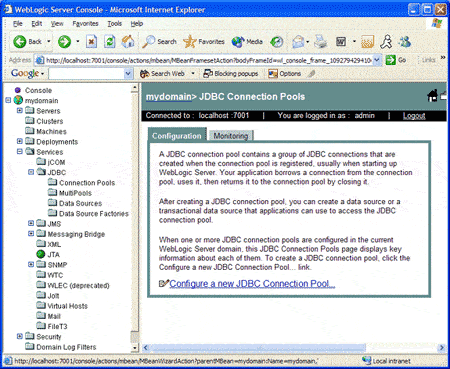The width and height of the screenshot is (450, 369).
Task: Open the File menu
Action: coord(18,24)
